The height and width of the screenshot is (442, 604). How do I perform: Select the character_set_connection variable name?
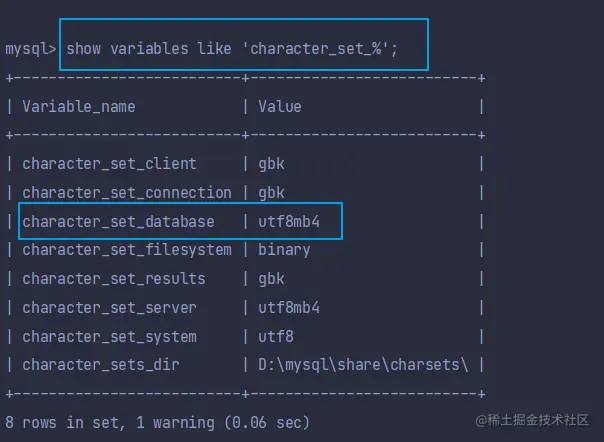[x=126, y=193]
